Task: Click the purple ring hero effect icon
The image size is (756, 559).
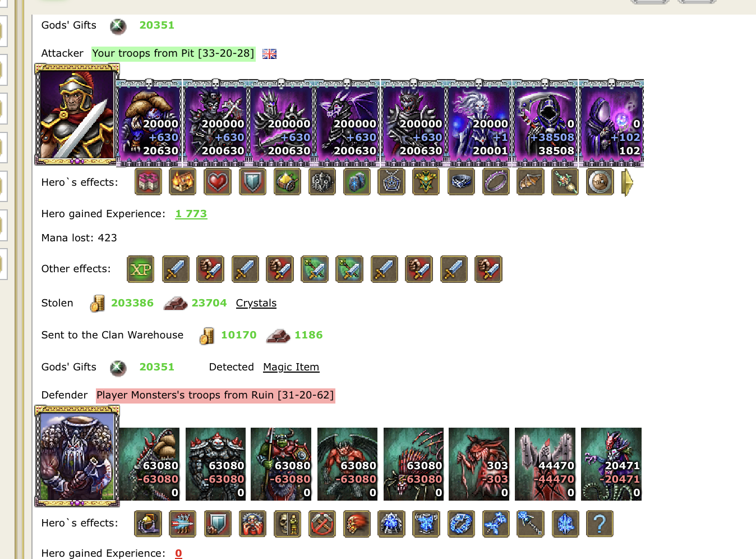Action: (496, 182)
